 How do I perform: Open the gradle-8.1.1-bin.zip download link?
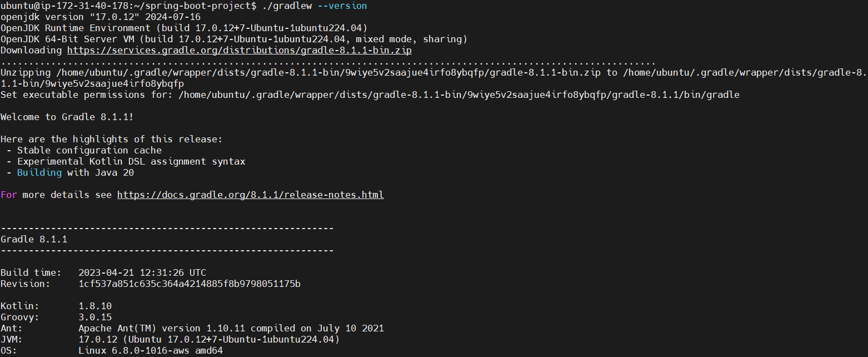click(x=239, y=50)
